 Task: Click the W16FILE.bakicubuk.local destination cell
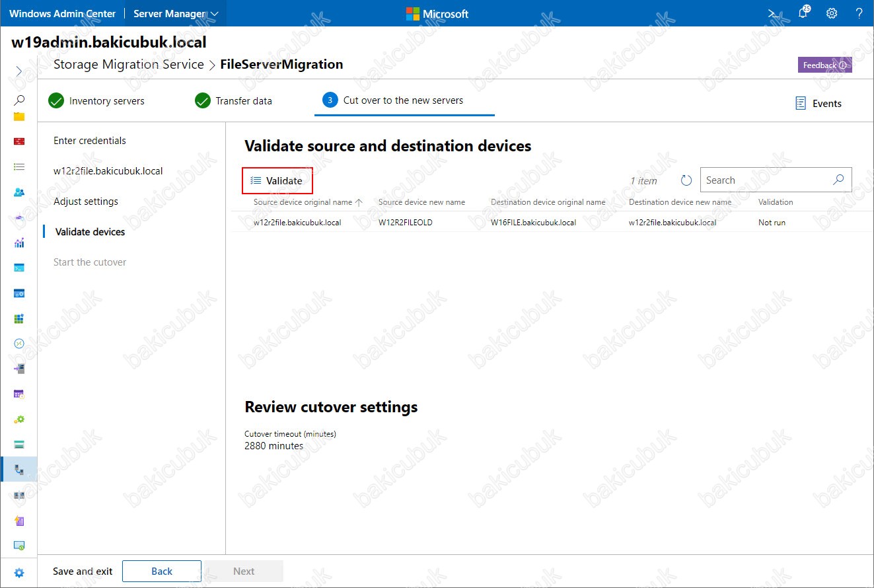(533, 223)
